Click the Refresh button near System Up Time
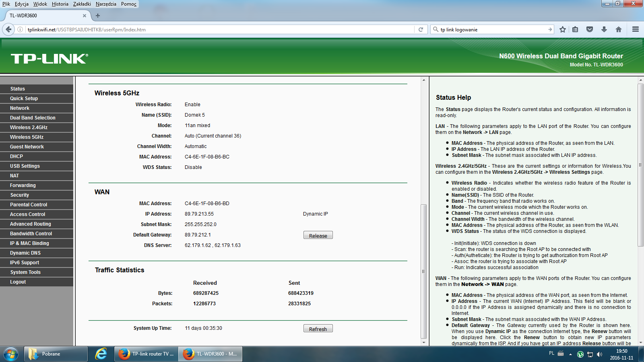This screenshot has height=362, width=644. [x=318, y=329]
